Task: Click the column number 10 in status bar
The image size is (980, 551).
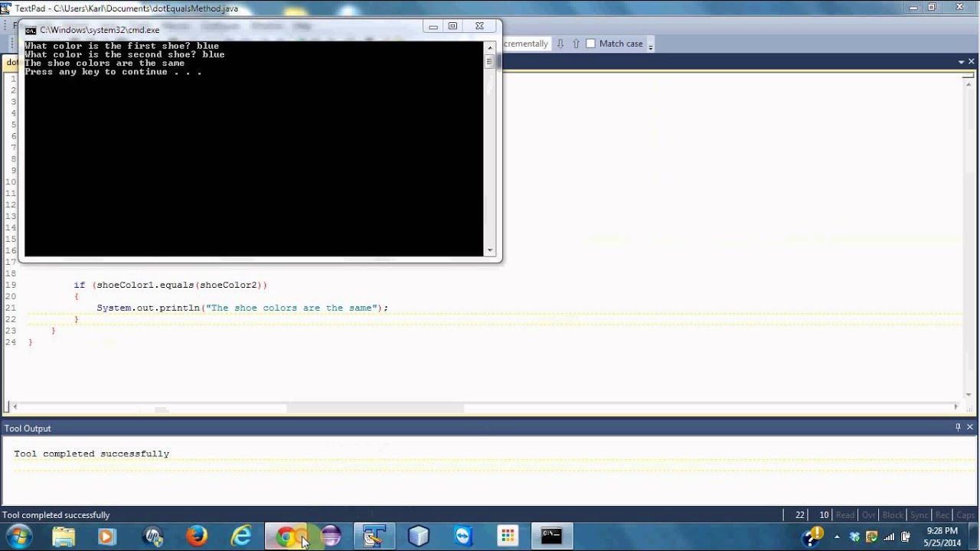Action: [824, 515]
